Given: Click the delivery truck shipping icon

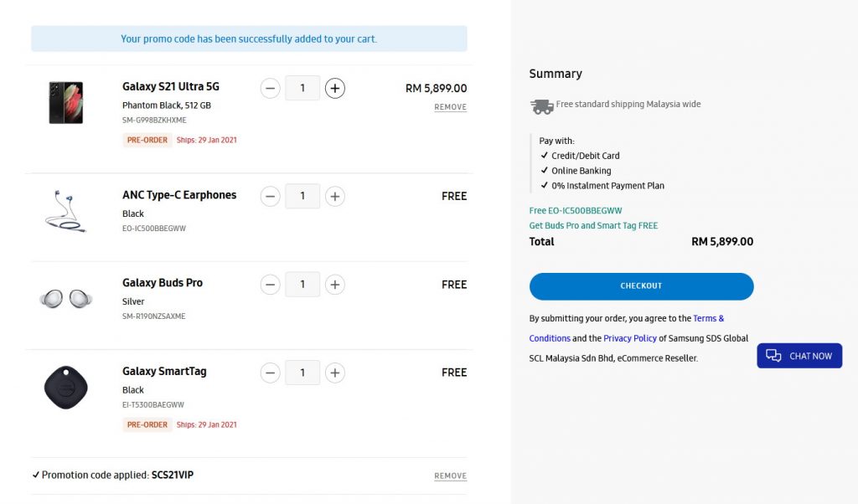Looking at the screenshot, I should tap(542, 106).
